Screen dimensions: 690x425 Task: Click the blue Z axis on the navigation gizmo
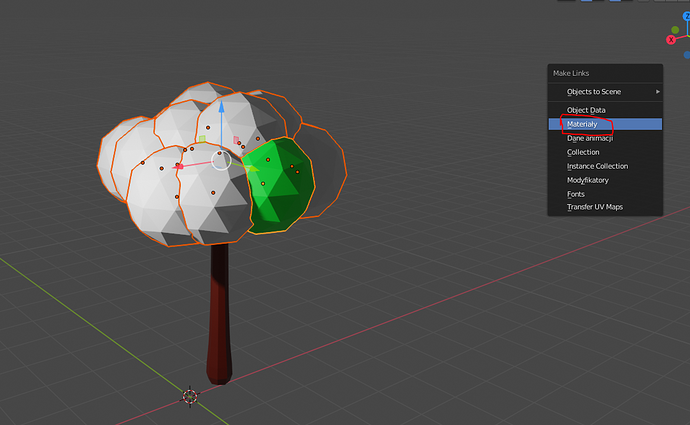[686, 16]
